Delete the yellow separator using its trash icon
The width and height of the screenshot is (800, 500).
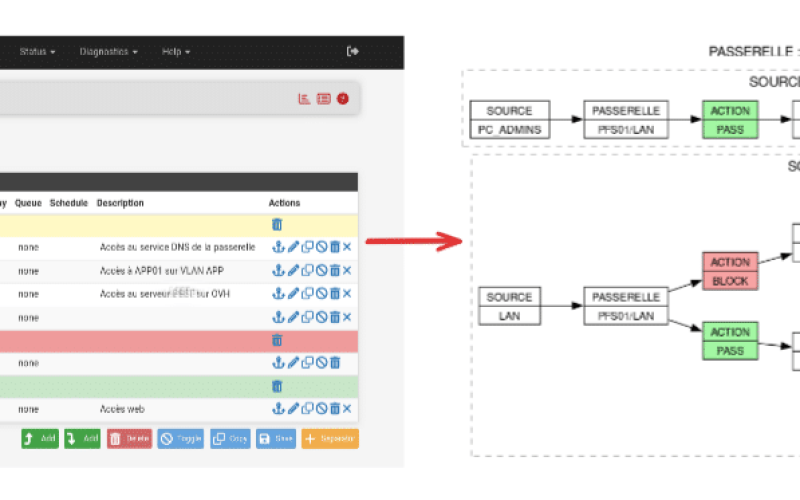click(277, 225)
